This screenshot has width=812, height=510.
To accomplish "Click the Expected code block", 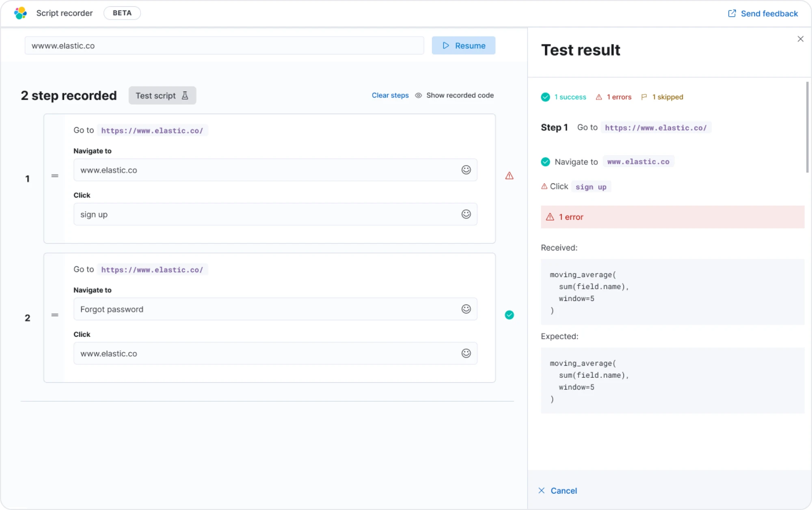I will coord(672,381).
